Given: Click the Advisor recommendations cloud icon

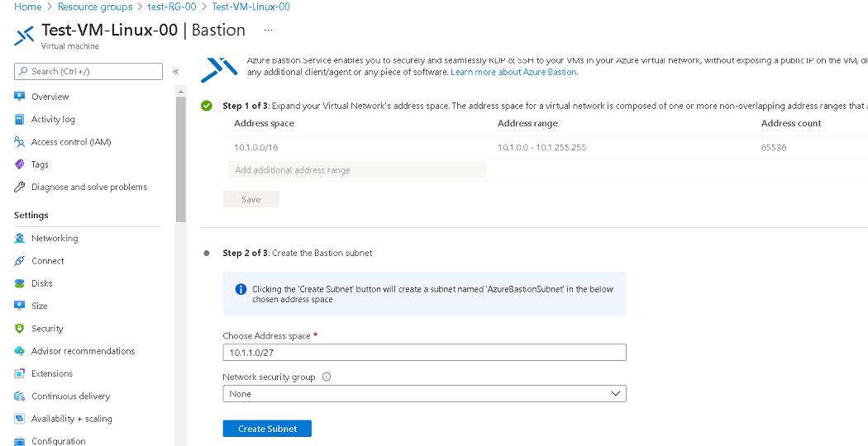Looking at the screenshot, I should click(19, 351).
